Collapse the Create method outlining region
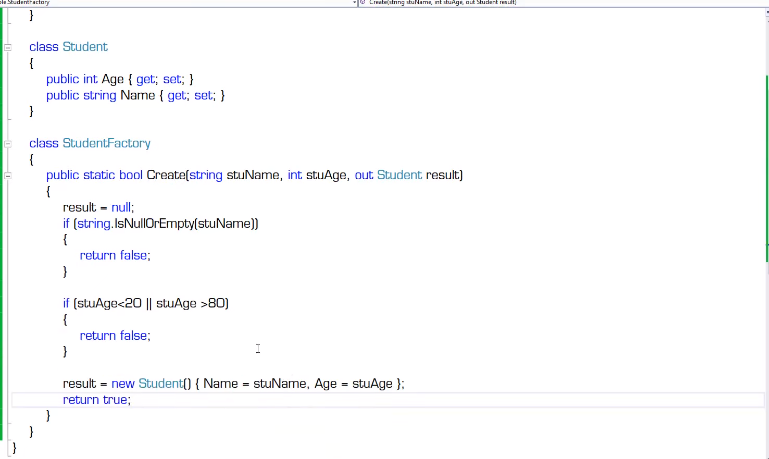The height and width of the screenshot is (459, 769). pos(8,176)
